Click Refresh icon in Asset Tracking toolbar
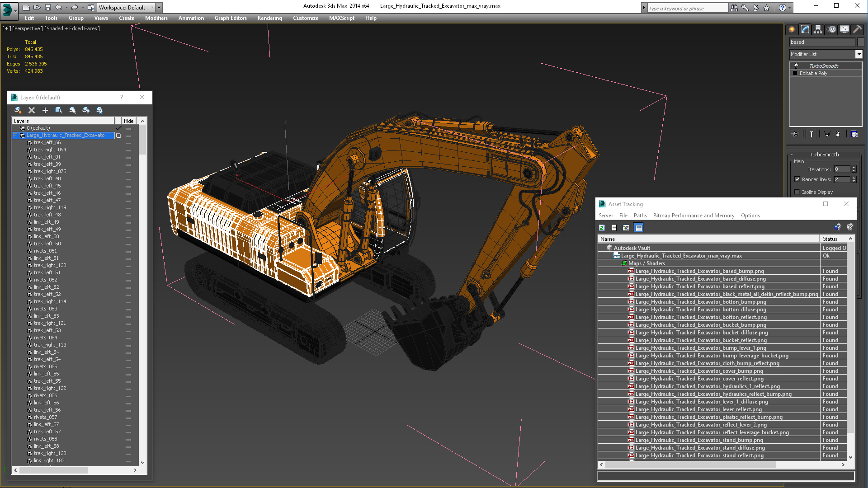868x488 pixels. [602, 228]
